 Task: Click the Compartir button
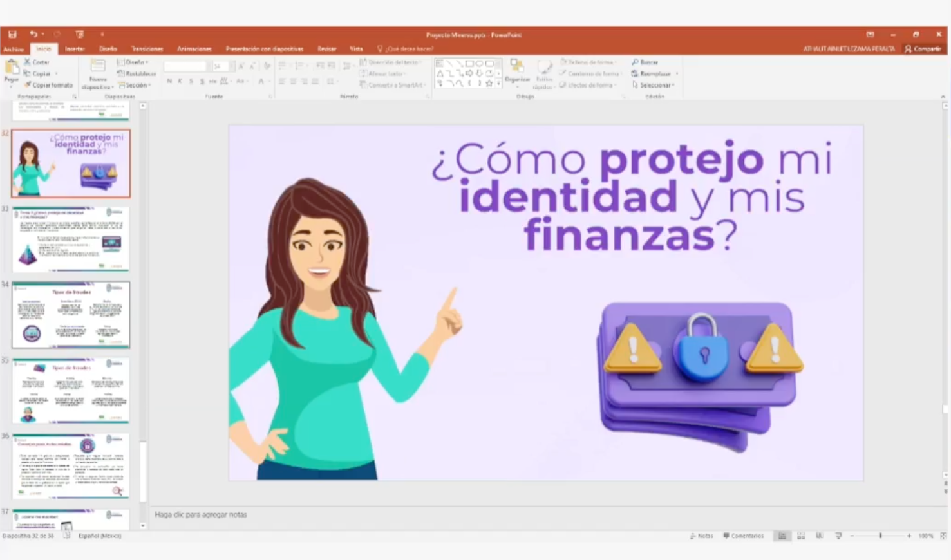tap(923, 49)
